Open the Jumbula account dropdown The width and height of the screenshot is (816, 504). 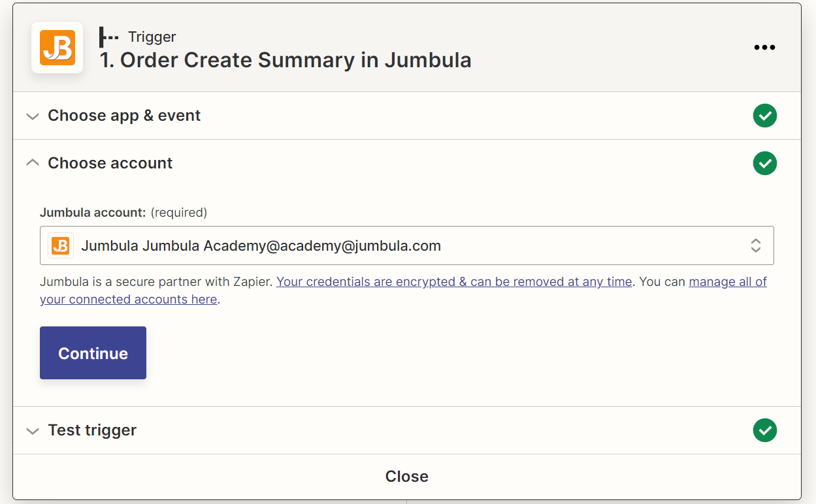(407, 245)
